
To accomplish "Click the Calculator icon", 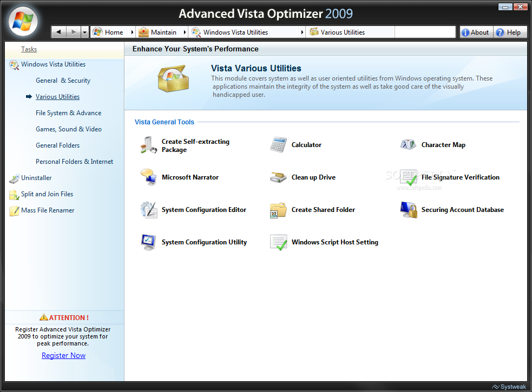I will [278, 145].
